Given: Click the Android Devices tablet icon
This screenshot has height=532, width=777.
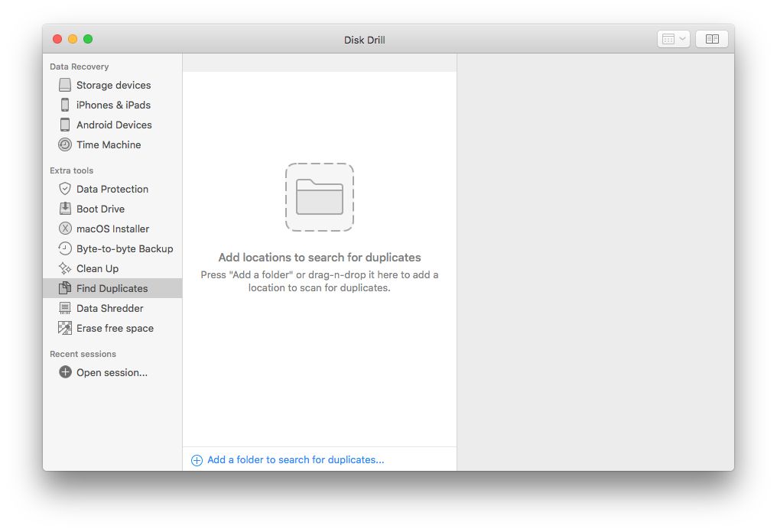Looking at the screenshot, I should pyautogui.click(x=65, y=125).
